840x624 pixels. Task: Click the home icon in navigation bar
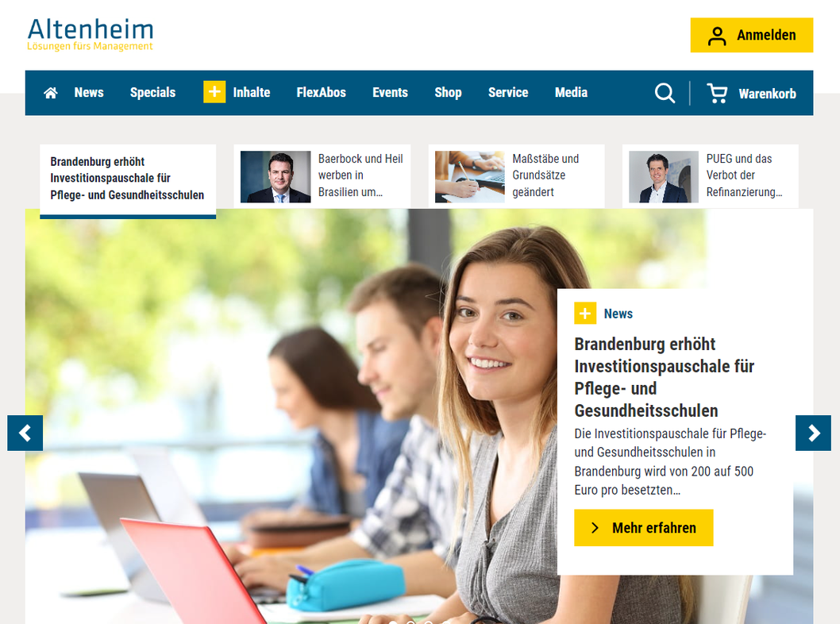pyautogui.click(x=50, y=93)
